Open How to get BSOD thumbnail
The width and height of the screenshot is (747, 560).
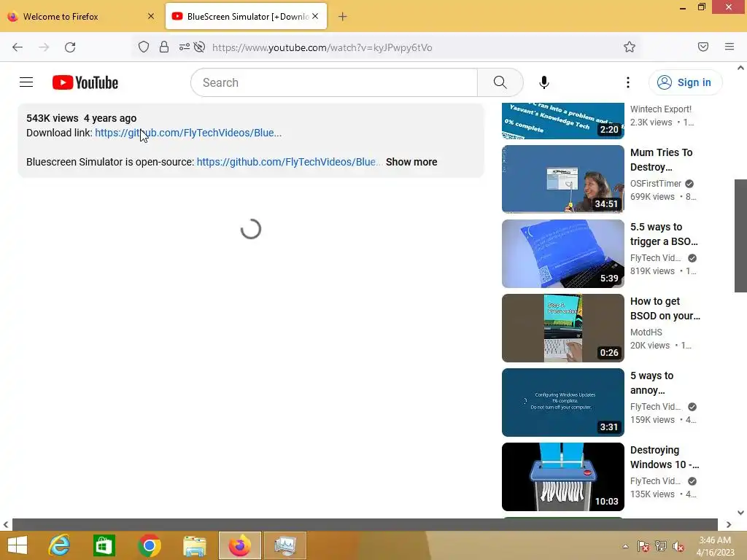[562, 327]
